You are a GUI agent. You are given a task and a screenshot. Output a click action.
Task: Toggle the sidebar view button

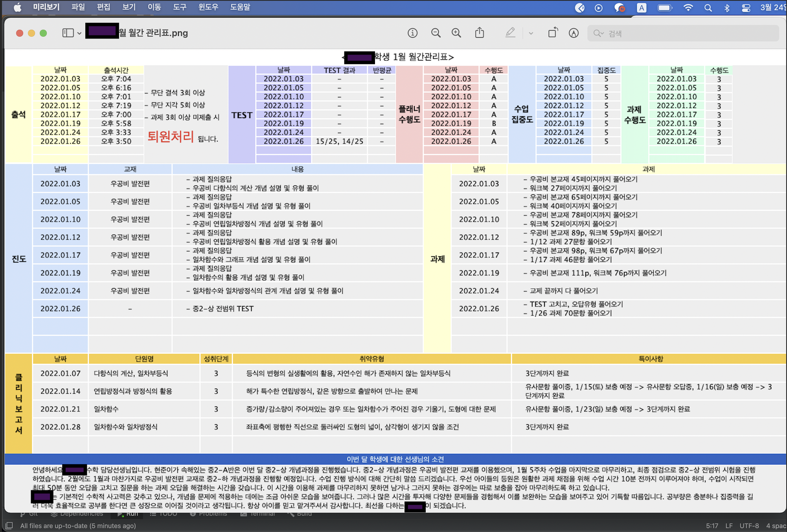click(x=68, y=33)
